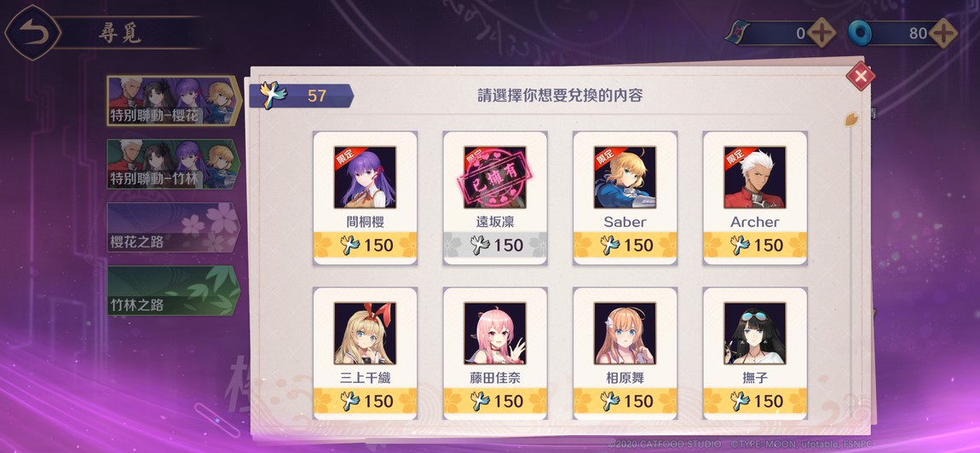
Task: Switch to the 特別聯動-竹林 banner tab
Action: coord(175,164)
